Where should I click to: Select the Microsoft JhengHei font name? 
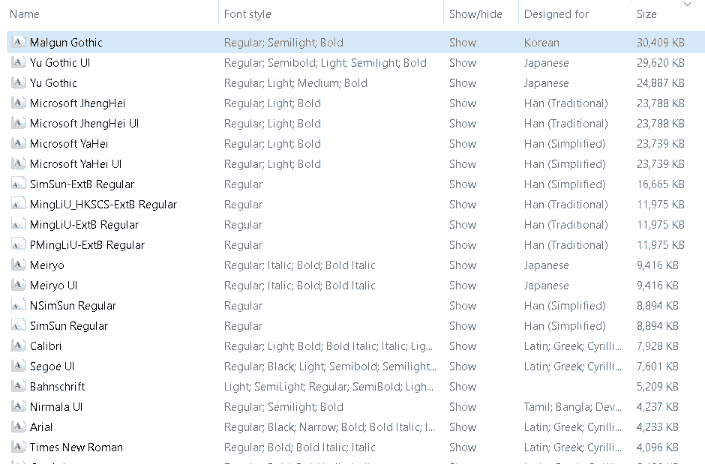click(78, 103)
